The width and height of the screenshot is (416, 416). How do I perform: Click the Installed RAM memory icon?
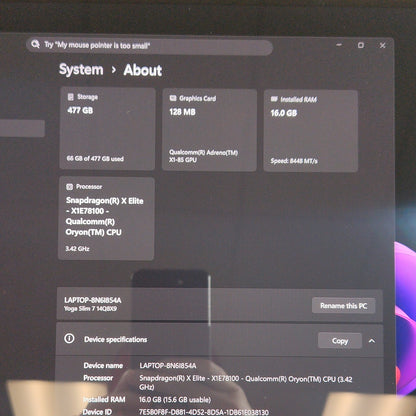(x=274, y=99)
